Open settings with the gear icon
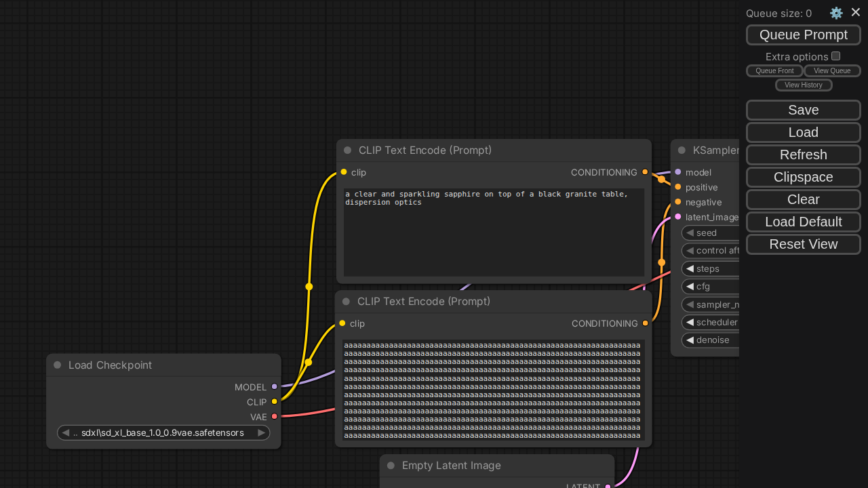The height and width of the screenshot is (488, 868). [836, 13]
